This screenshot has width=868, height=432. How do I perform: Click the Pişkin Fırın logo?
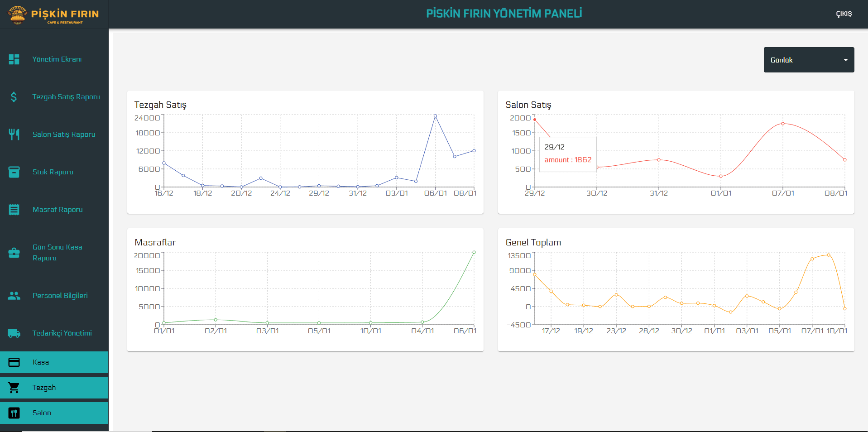pyautogui.click(x=54, y=14)
